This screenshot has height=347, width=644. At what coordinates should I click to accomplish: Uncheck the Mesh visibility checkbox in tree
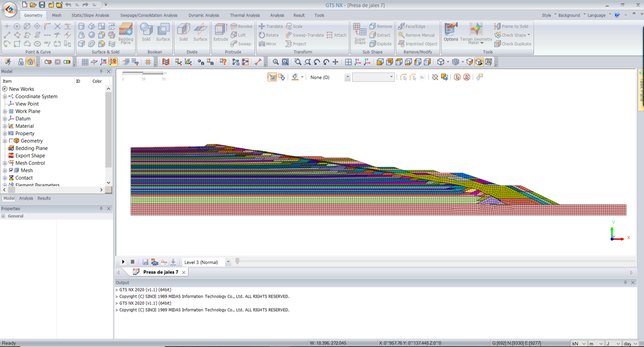coord(11,170)
